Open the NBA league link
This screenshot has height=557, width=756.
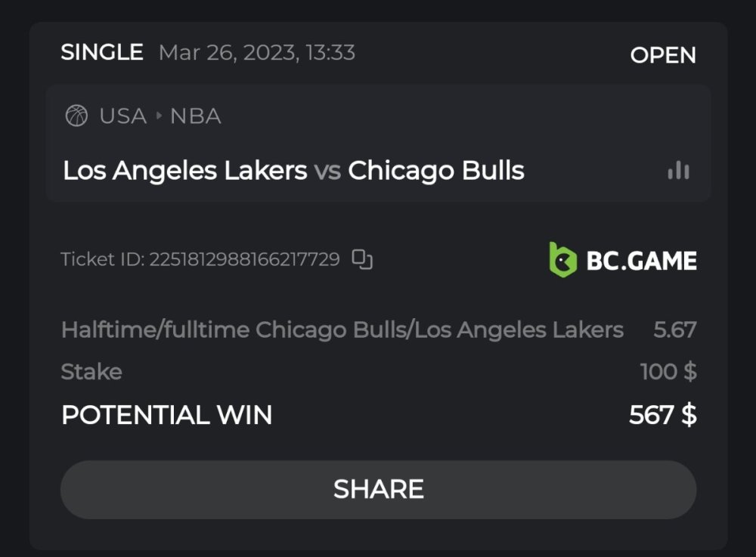pos(196,116)
